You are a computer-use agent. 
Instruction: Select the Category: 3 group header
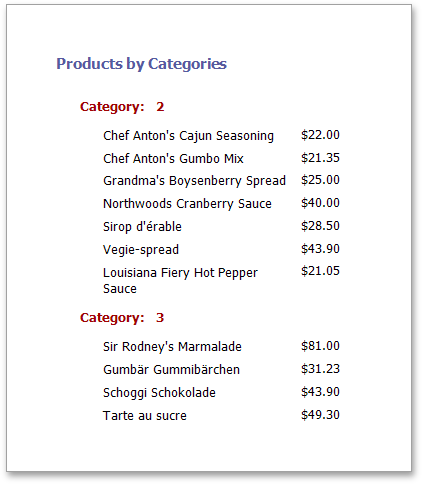[x=122, y=318]
